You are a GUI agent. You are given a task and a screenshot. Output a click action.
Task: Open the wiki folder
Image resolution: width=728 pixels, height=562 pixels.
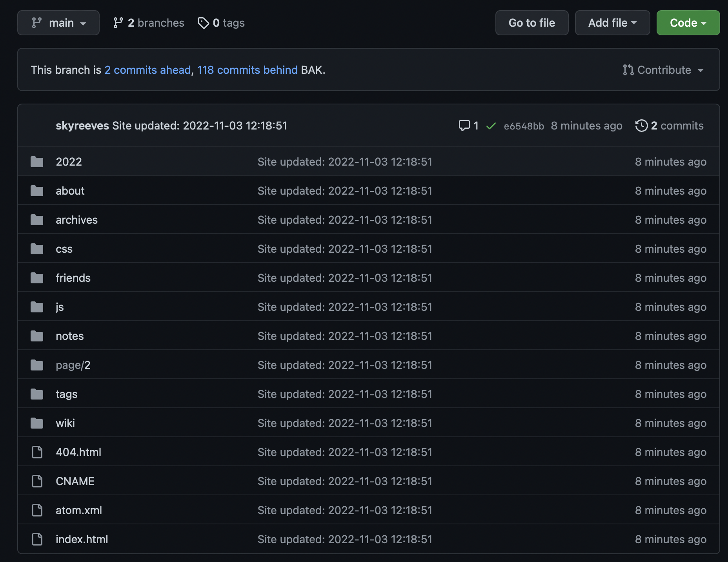pos(65,423)
